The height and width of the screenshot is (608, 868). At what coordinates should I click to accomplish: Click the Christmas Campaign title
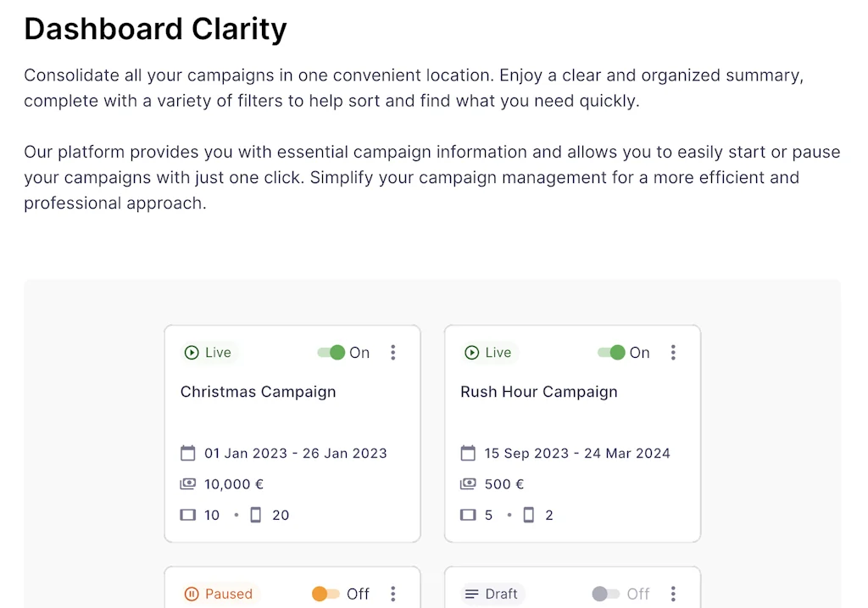(258, 392)
